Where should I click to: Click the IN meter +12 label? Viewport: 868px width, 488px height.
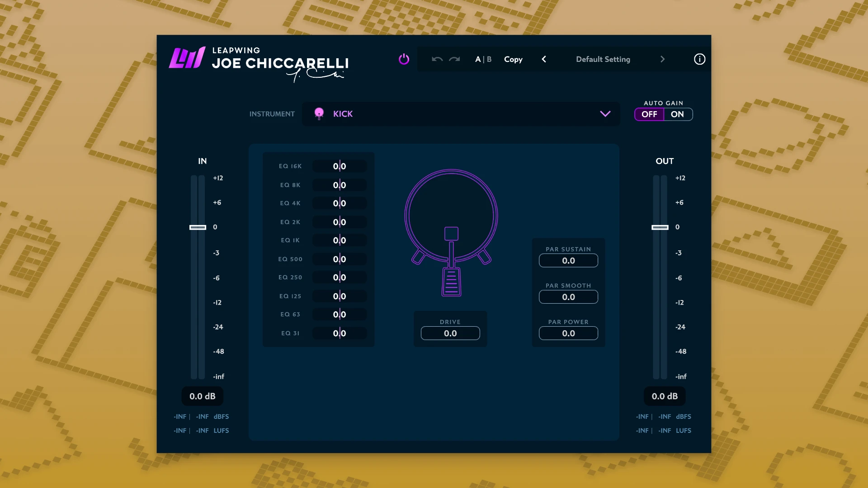click(x=218, y=178)
